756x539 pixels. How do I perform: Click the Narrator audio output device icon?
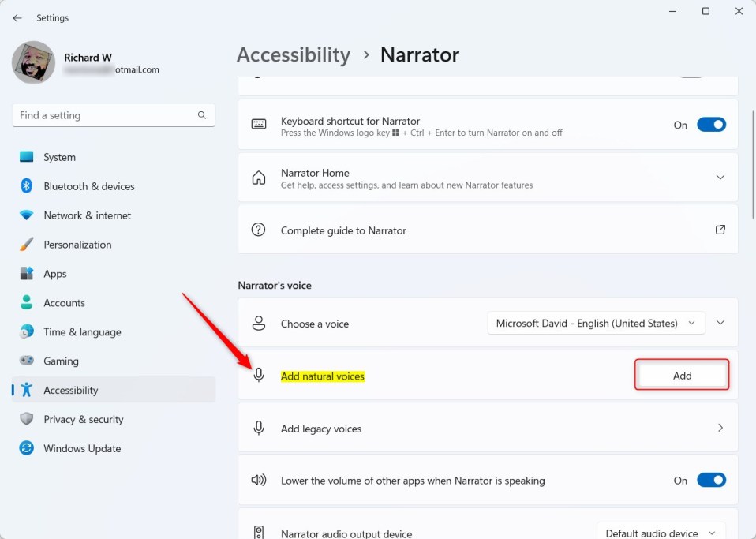(259, 532)
